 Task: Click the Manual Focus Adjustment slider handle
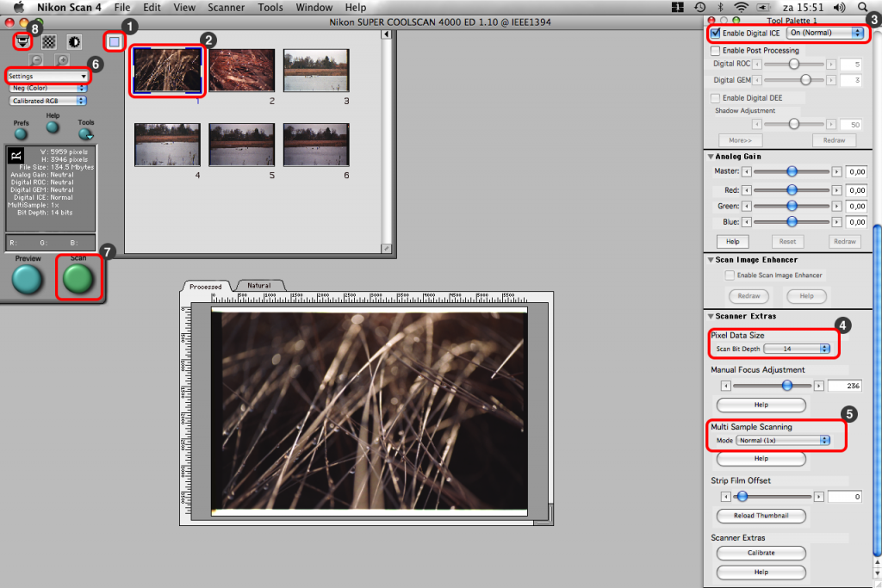coord(786,386)
